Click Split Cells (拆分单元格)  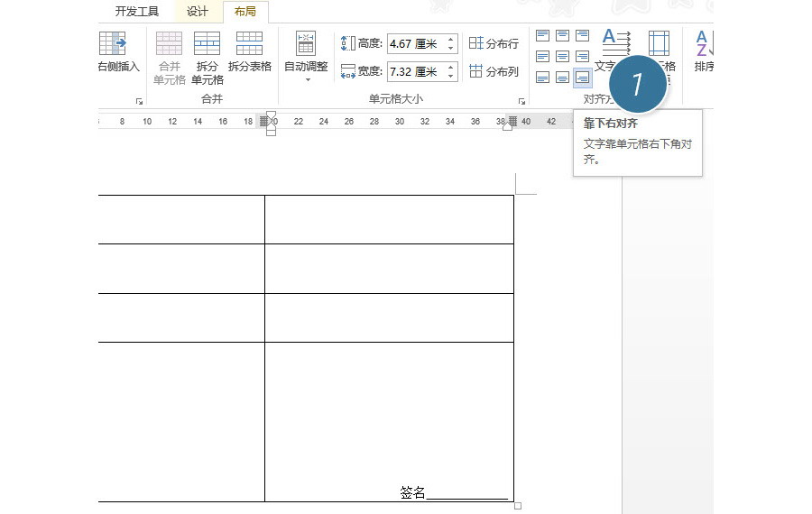[208, 58]
